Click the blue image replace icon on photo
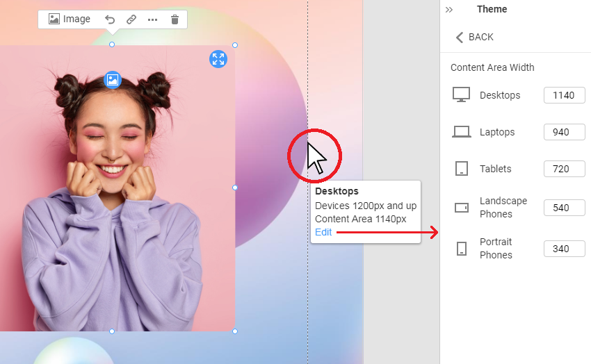This screenshot has height=364, width=591. (x=113, y=80)
